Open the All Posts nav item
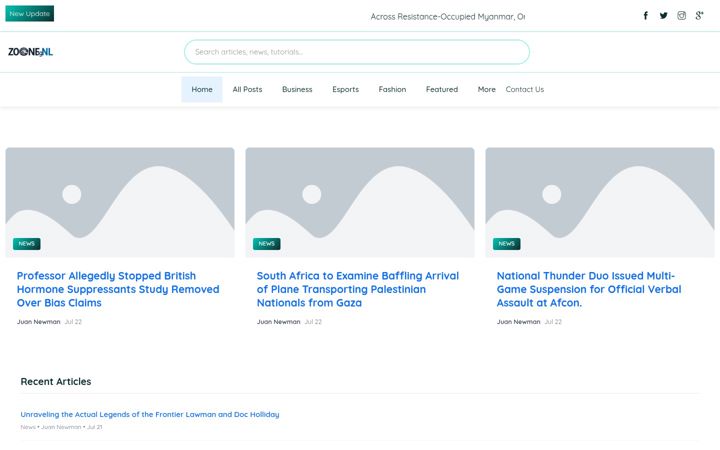 pos(247,90)
